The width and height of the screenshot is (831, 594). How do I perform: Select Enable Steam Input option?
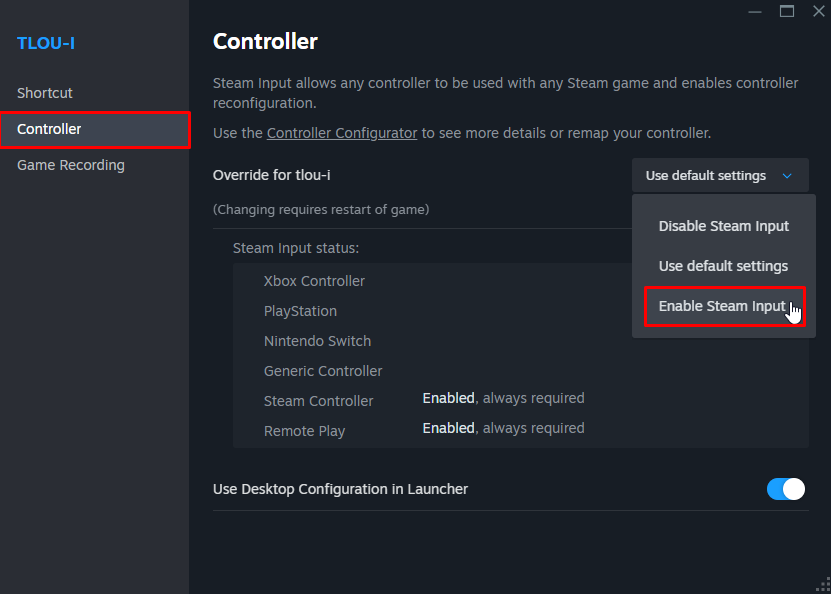722,306
